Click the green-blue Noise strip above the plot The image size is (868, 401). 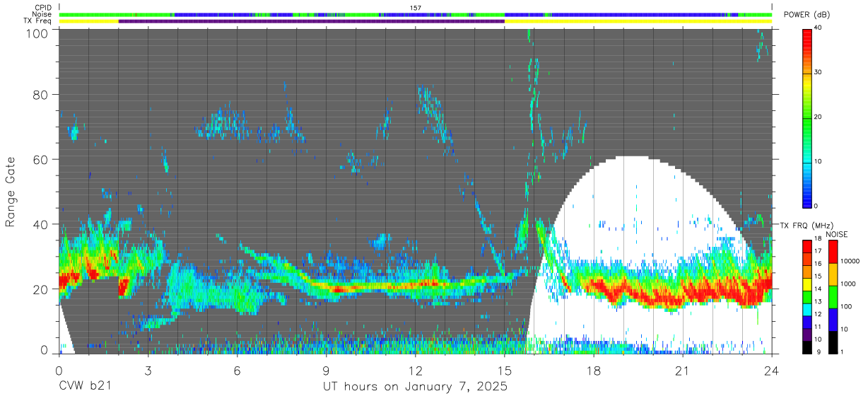click(x=416, y=14)
